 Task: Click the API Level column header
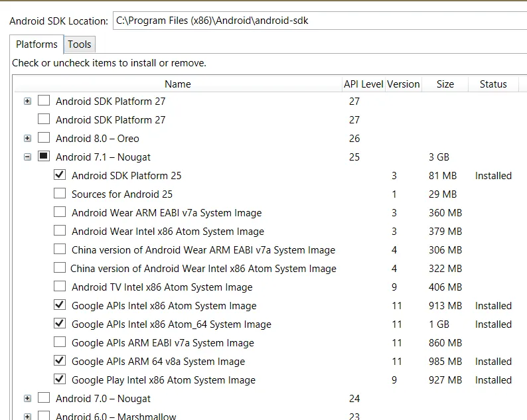[363, 84]
